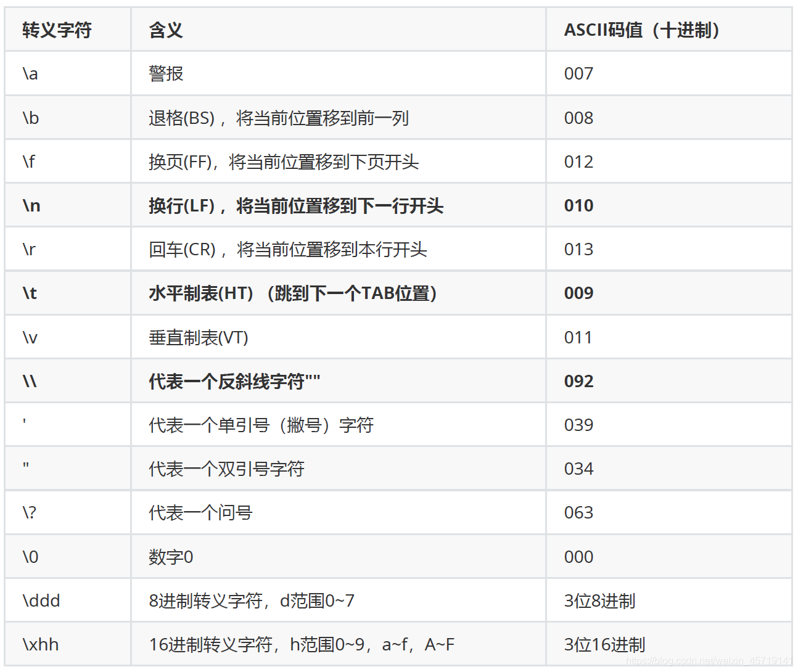Select the bold '\n' escape character cell
Screen dimensions: 798x672
(x=68, y=205)
